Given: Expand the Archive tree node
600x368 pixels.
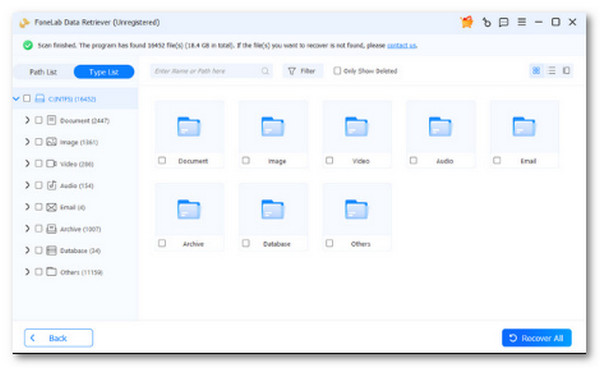Looking at the screenshot, I should (27, 229).
